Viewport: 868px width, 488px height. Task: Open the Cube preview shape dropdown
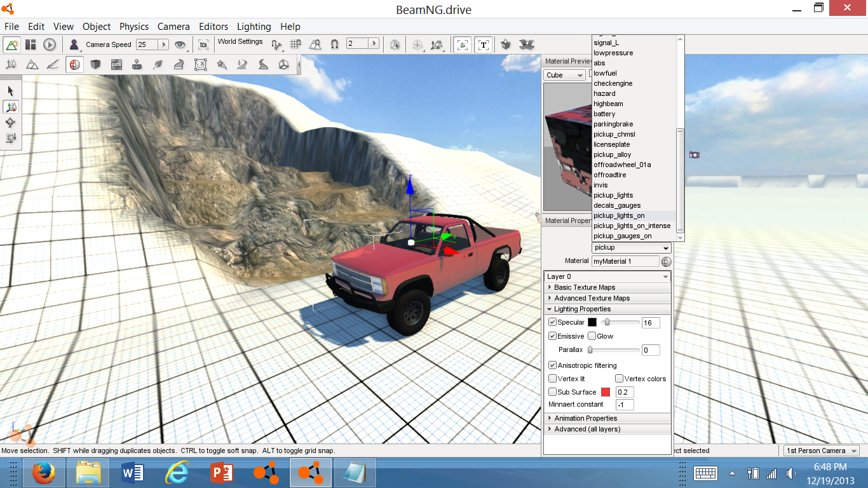(565, 75)
